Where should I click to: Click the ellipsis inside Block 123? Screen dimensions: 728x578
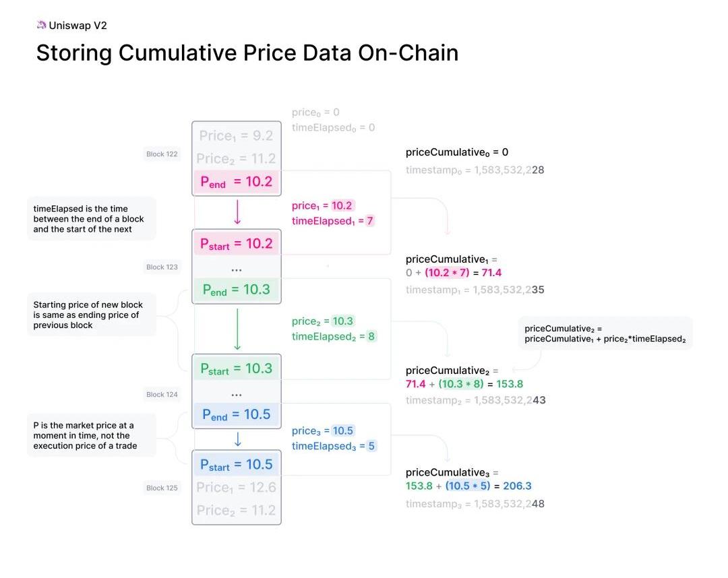pos(237,269)
